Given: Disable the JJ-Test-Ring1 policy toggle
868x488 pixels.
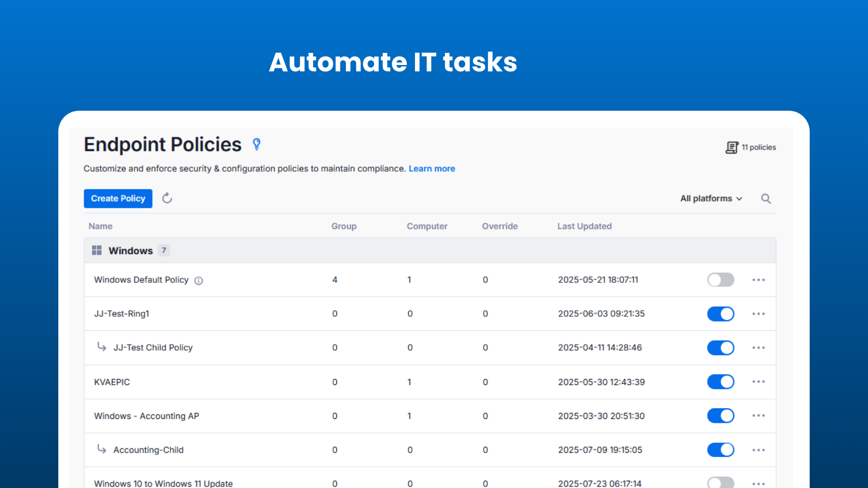Looking at the screenshot, I should pyautogui.click(x=721, y=314).
